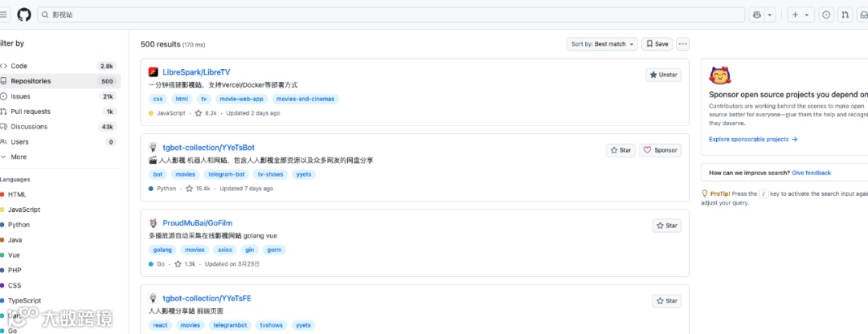Open tgbot-collection/YYeTsFE repository
The height and width of the screenshot is (334, 868).
click(x=207, y=299)
